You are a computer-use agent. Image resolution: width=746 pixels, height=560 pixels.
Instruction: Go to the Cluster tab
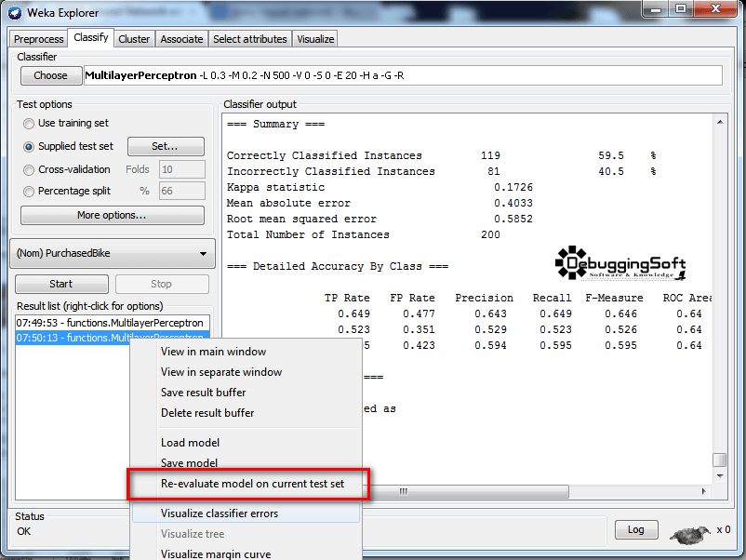[x=134, y=39]
